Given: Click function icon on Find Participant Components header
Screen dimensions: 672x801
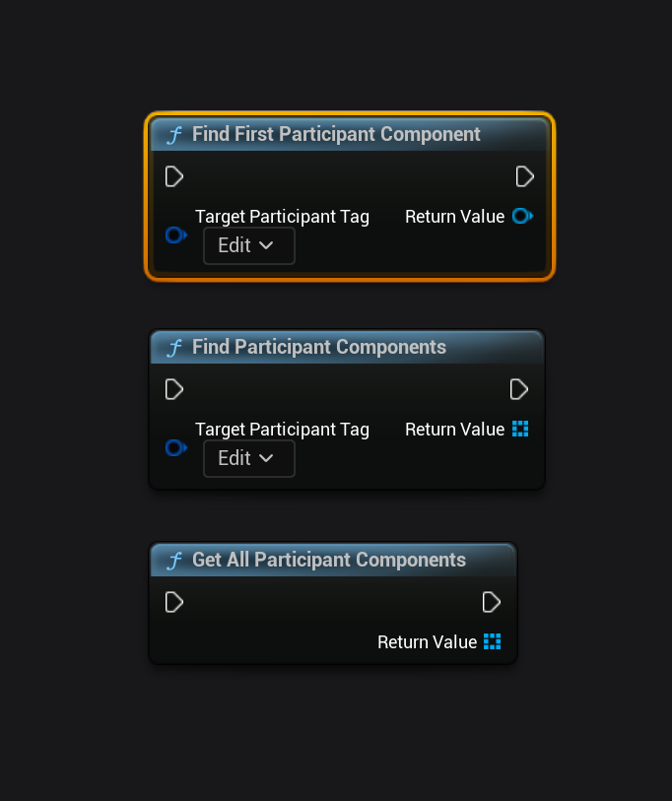Looking at the screenshot, I should pos(174,348).
